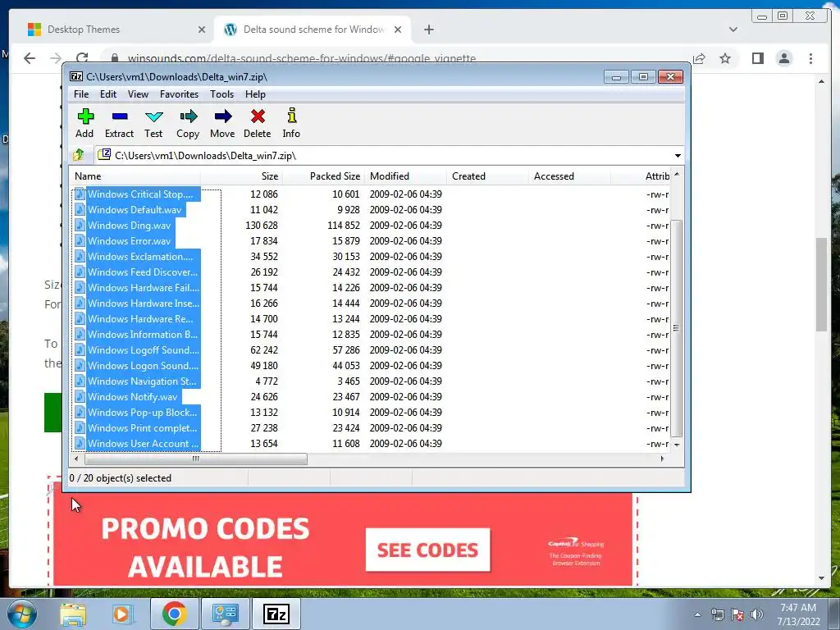Open a new Chrome tab
The image size is (840, 630).
pos(428,30)
